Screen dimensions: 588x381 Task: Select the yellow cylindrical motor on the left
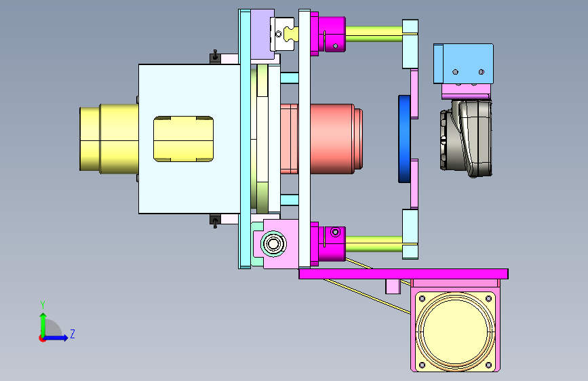coord(109,139)
